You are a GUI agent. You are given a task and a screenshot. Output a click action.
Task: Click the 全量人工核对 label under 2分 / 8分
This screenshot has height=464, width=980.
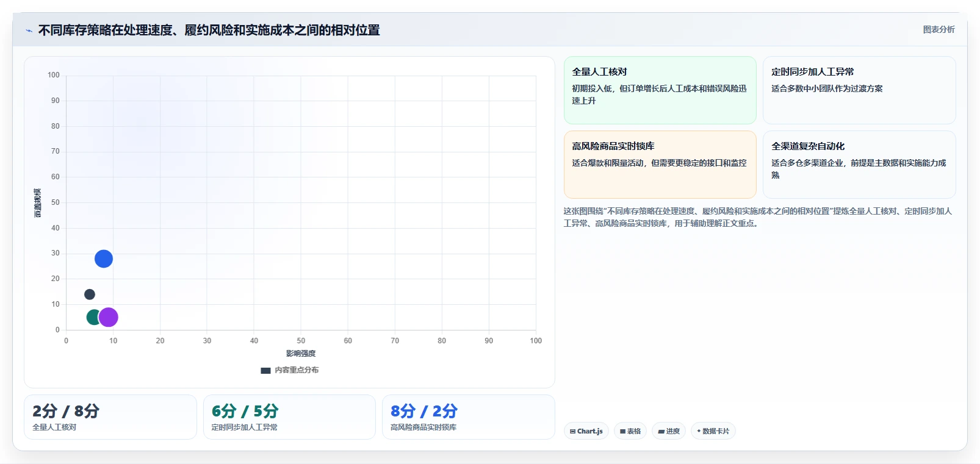click(x=54, y=427)
